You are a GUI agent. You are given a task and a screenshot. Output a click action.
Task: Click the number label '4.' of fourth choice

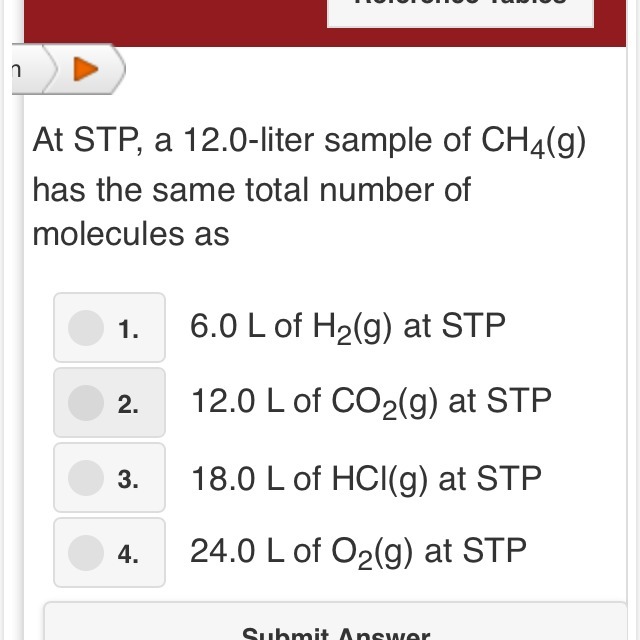(127, 554)
